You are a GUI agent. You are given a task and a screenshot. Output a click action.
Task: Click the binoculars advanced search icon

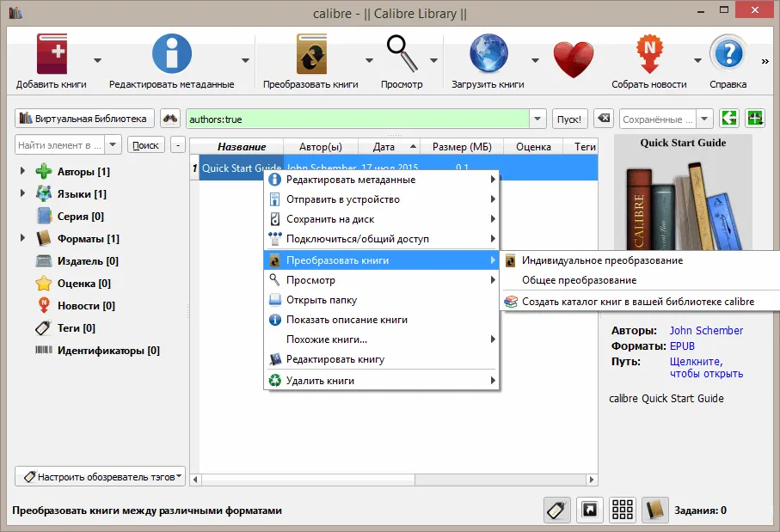[170, 119]
